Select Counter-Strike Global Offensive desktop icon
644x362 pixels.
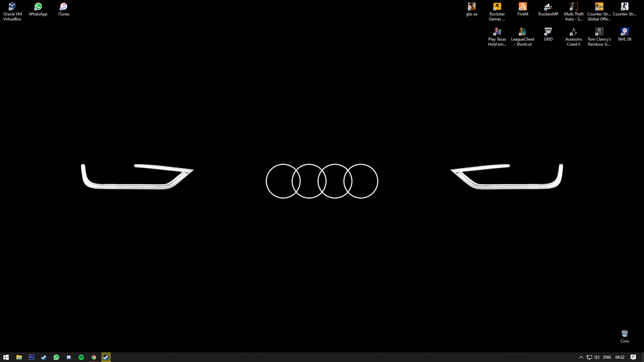pos(599,12)
